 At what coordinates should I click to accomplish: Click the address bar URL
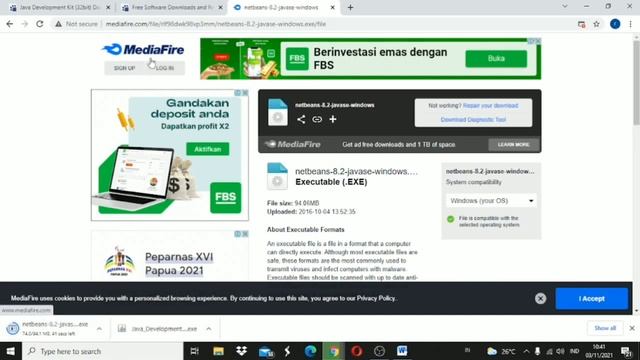[216, 24]
